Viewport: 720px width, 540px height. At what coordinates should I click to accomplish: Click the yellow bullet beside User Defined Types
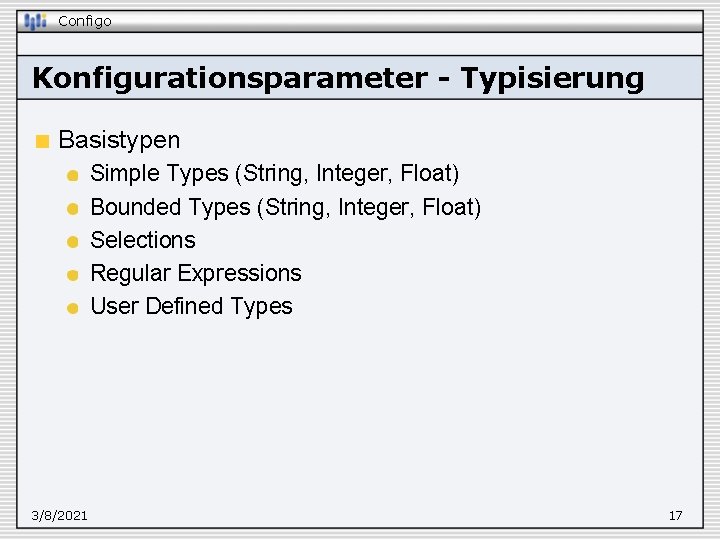point(72,308)
